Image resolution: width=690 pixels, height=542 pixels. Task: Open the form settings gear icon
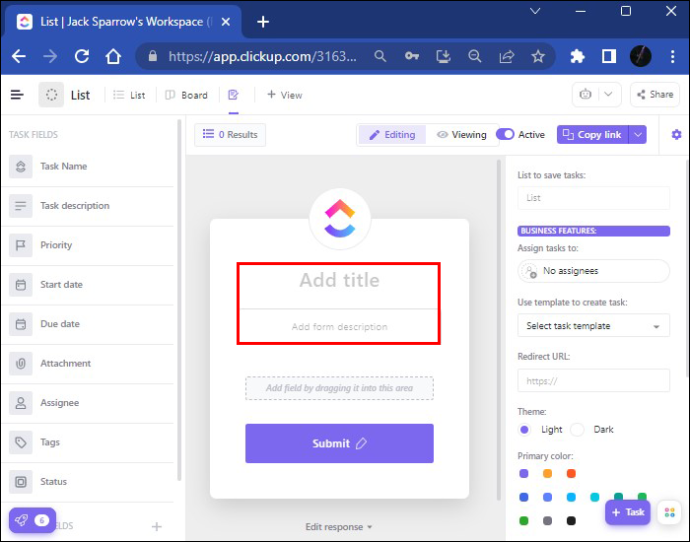coord(676,135)
